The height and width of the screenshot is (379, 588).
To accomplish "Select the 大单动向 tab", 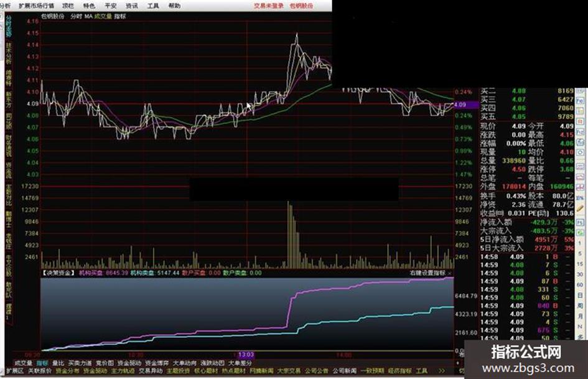I will coord(185,363).
